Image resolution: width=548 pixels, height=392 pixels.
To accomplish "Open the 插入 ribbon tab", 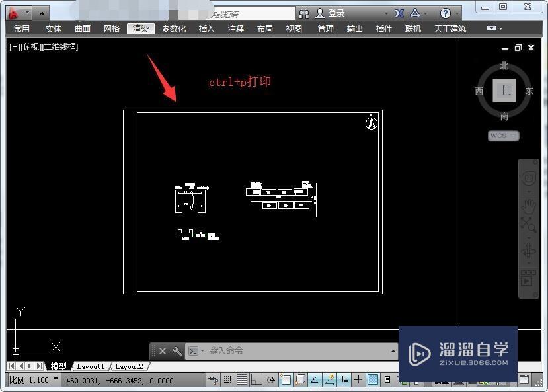I will pos(206,28).
